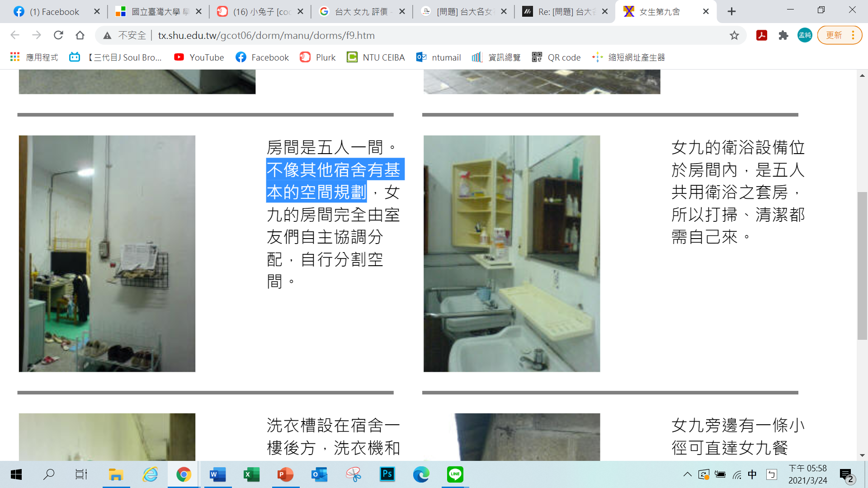Open File Explorer from the taskbar
The image size is (868, 488).
[x=116, y=474]
